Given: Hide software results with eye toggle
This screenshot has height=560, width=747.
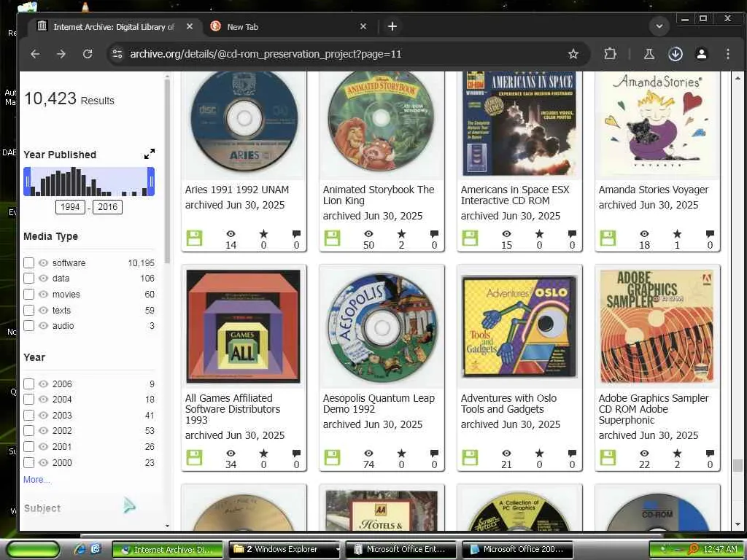Looking at the screenshot, I should click(x=43, y=262).
